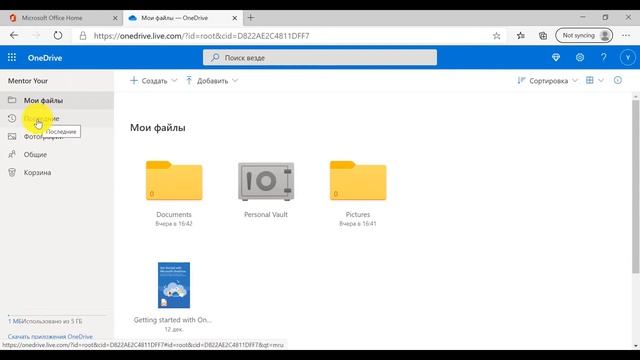Open the 'Сортировка' sort menu
This screenshot has height=360, width=640.
547,81
